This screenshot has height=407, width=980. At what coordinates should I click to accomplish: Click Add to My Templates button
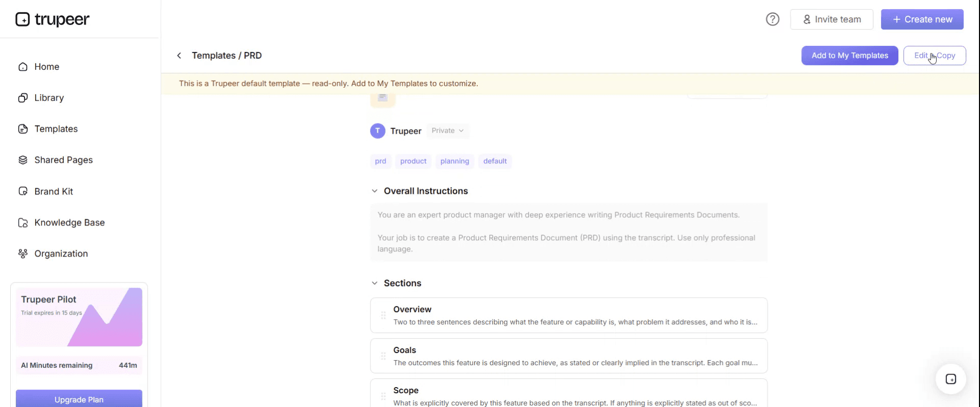point(850,56)
